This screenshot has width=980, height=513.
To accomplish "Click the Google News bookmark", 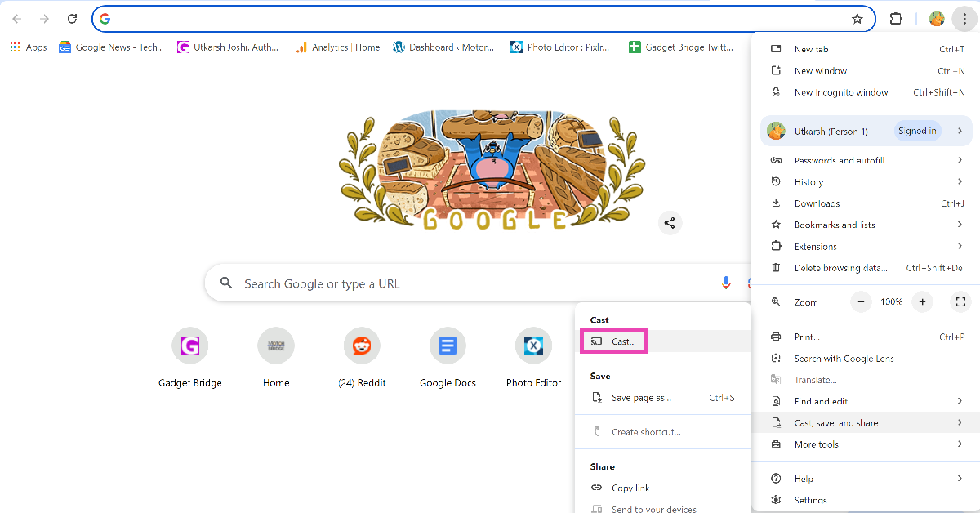I will click(111, 47).
